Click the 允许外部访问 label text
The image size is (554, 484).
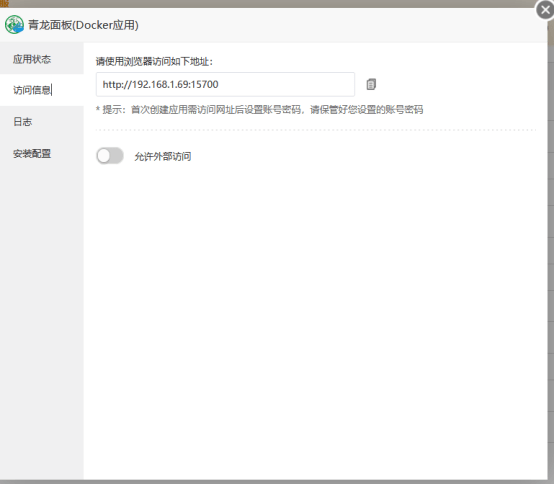coord(163,157)
